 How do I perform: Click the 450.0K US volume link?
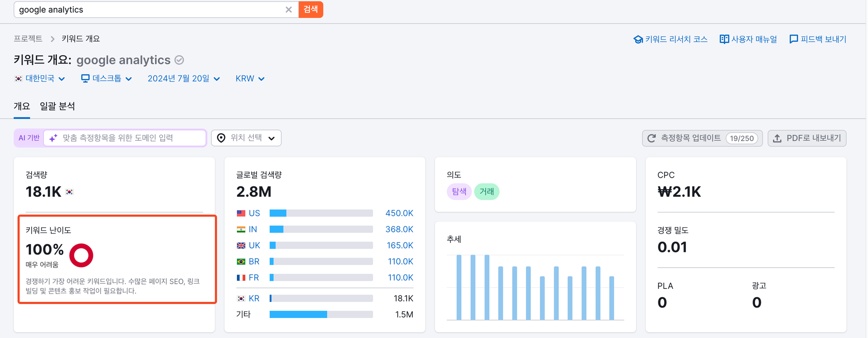point(399,213)
